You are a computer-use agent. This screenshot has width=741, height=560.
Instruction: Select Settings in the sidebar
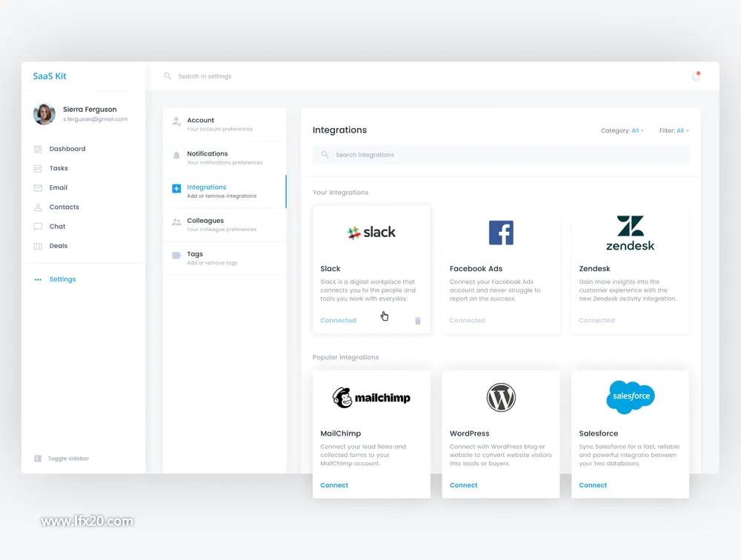(62, 279)
